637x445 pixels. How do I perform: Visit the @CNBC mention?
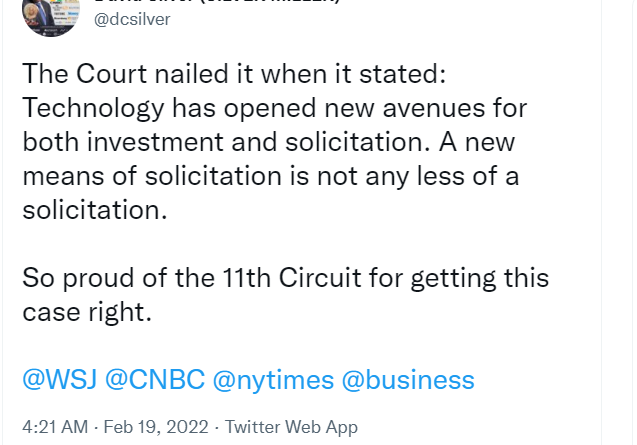click(x=155, y=380)
